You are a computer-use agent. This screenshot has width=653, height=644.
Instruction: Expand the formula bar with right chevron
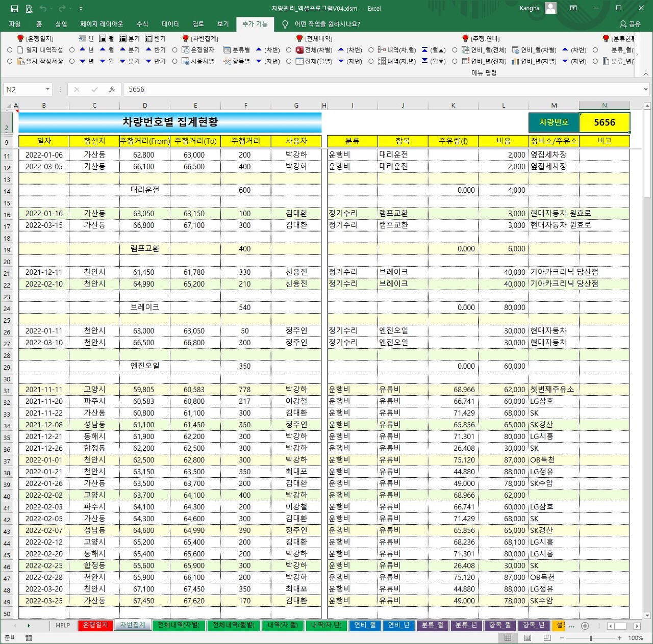pos(646,89)
